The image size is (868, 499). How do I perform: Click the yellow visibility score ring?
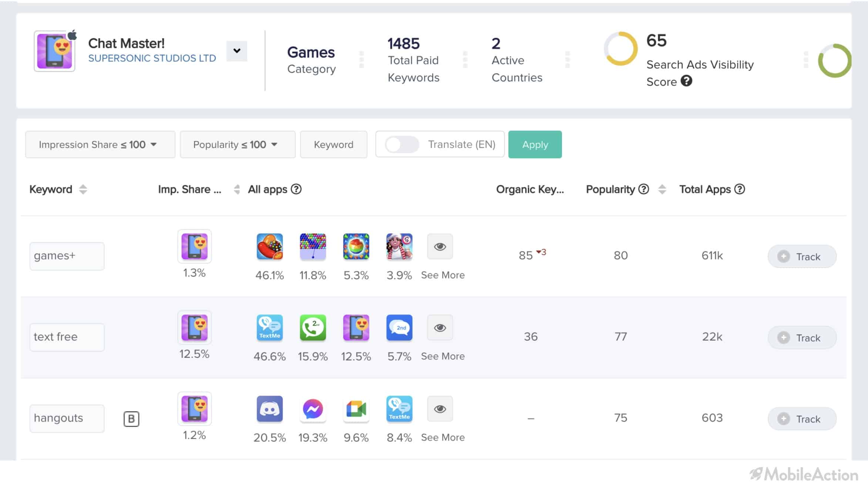621,48
